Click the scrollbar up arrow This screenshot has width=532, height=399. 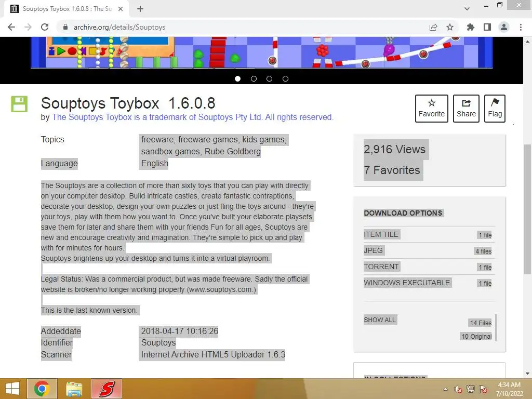pos(528,42)
